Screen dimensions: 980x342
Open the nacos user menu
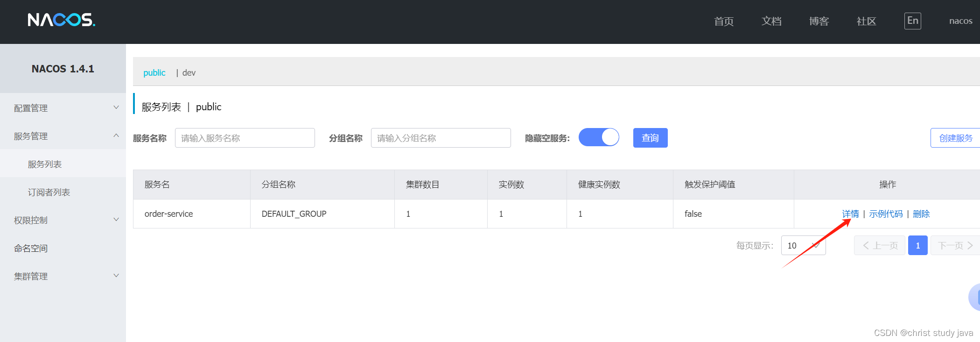(960, 21)
